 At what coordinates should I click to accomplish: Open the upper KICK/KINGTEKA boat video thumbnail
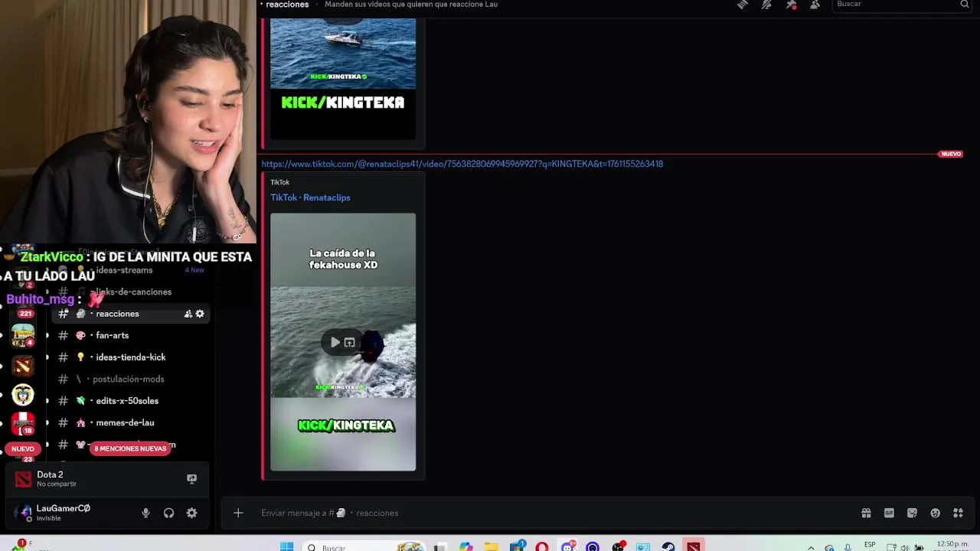tap(343, 77)
